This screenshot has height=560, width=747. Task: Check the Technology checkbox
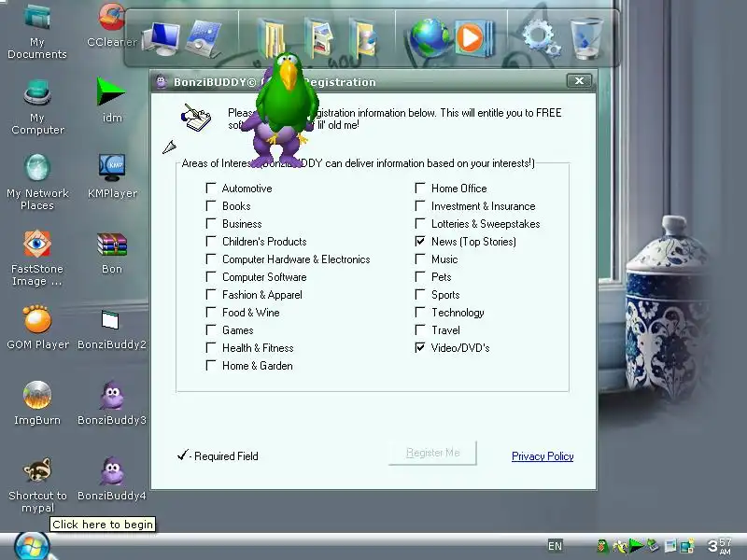click(419, 313)
